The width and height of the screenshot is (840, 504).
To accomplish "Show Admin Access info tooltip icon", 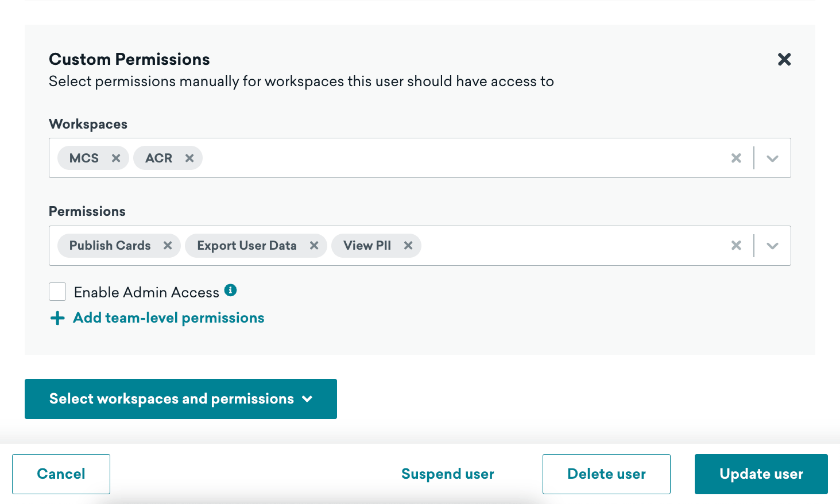I will coord(230,290).
